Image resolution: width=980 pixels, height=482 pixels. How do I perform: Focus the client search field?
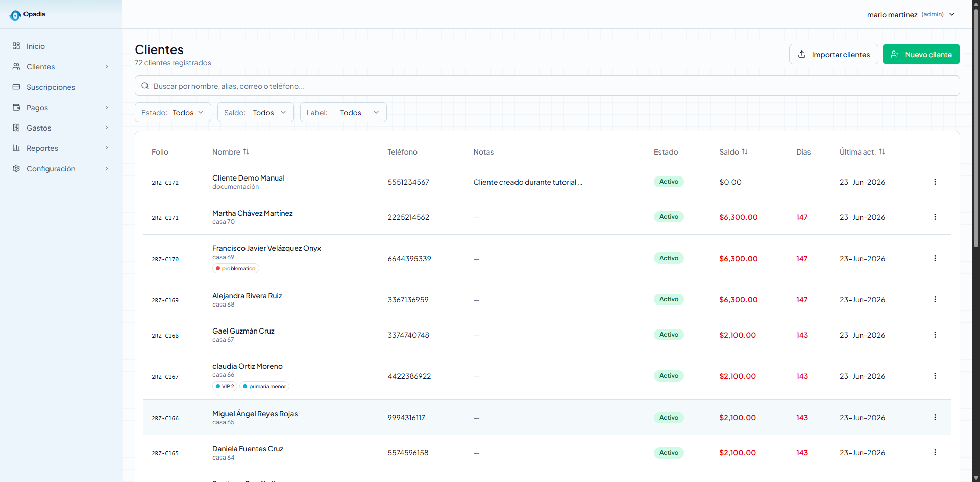pos(547,86)
